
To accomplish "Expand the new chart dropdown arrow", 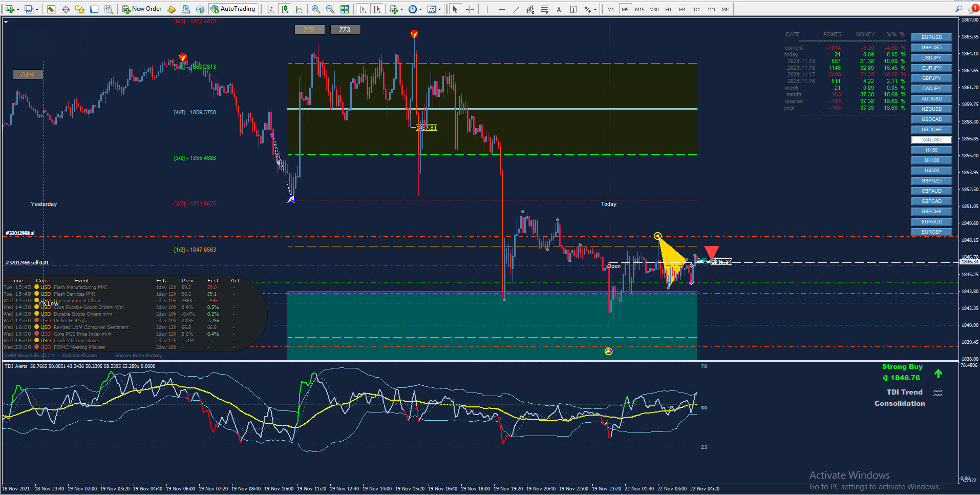I will (18, 9).
